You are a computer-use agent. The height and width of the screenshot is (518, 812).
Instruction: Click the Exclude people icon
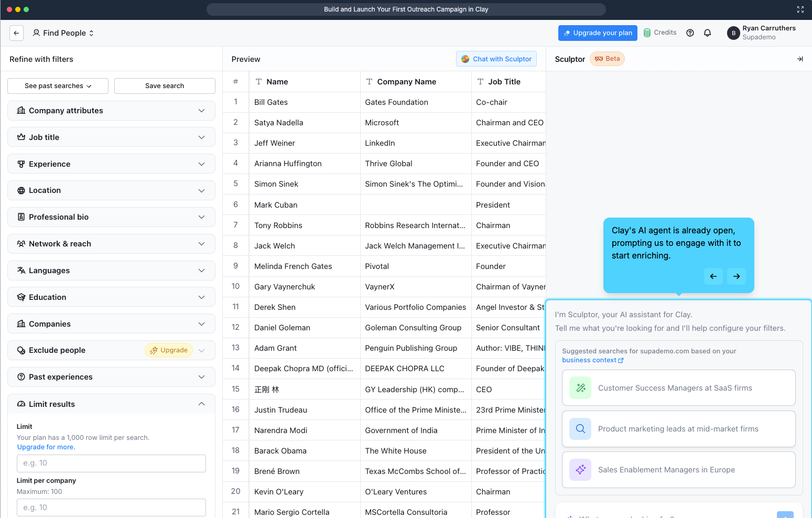pyautogui.click(x=21, y=350)
